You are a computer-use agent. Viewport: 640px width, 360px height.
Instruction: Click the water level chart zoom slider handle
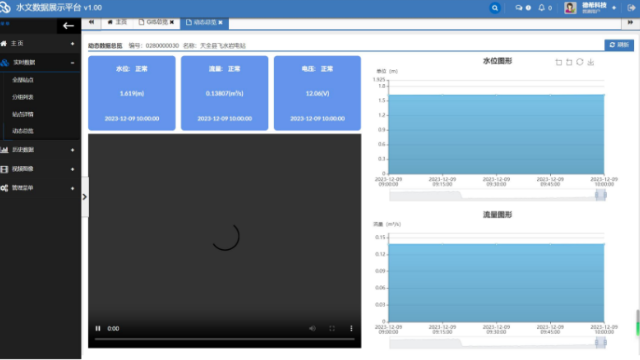click(x=601, y=195)
